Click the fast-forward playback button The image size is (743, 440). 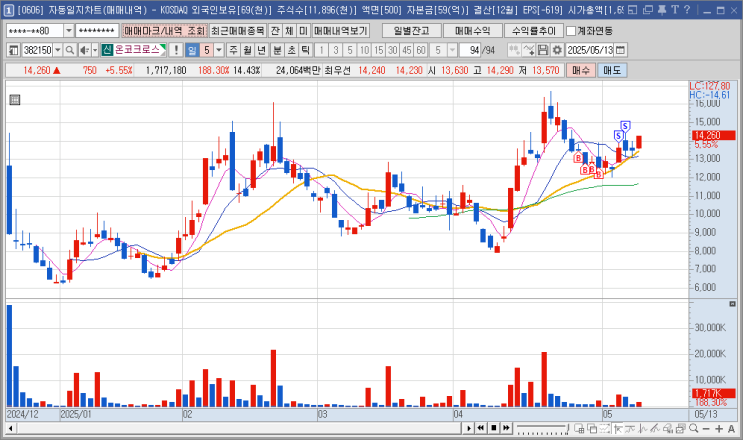[x=507, y=428]
